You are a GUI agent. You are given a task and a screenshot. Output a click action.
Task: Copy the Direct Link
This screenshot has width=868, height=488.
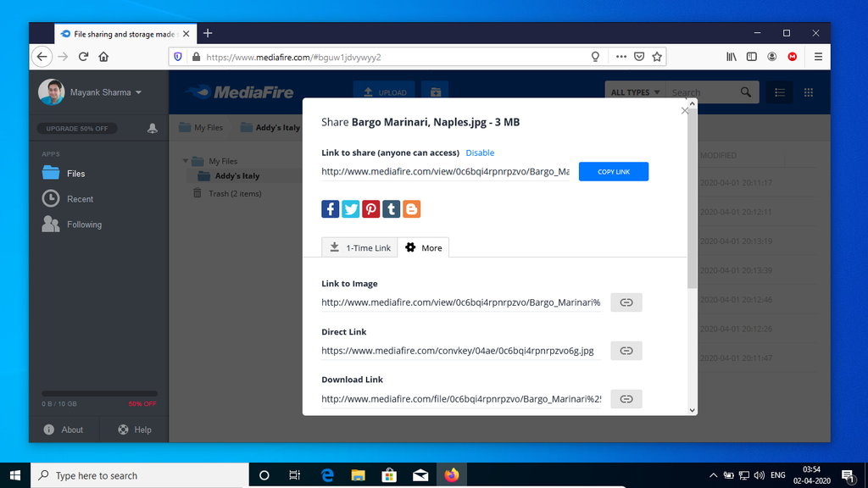[626, 350]
